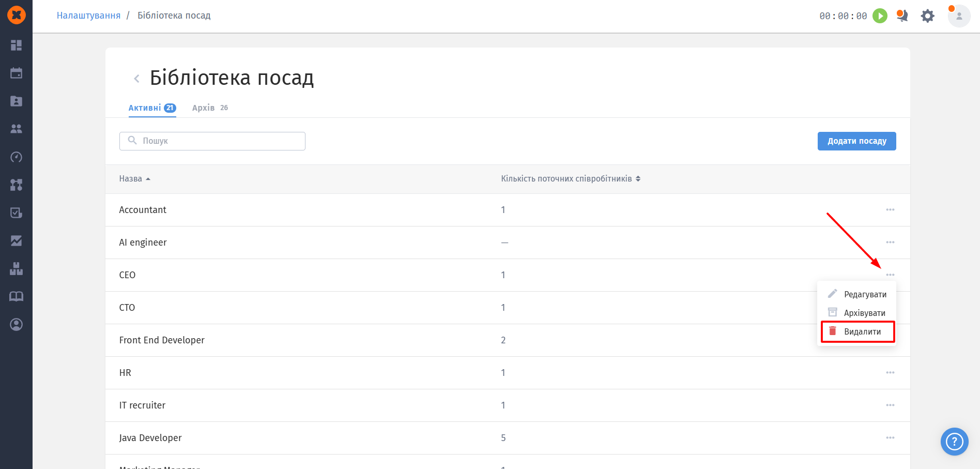Click the gauge performance icon in the sidebar
The image size is (980, 469).
[16, 157]
